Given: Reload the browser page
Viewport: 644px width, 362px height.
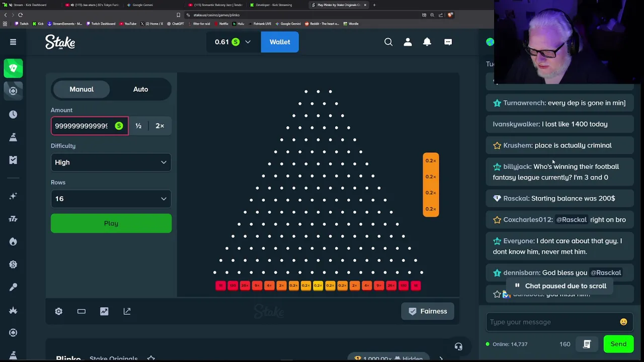Looking at the screenshot, I should [20, 15].
